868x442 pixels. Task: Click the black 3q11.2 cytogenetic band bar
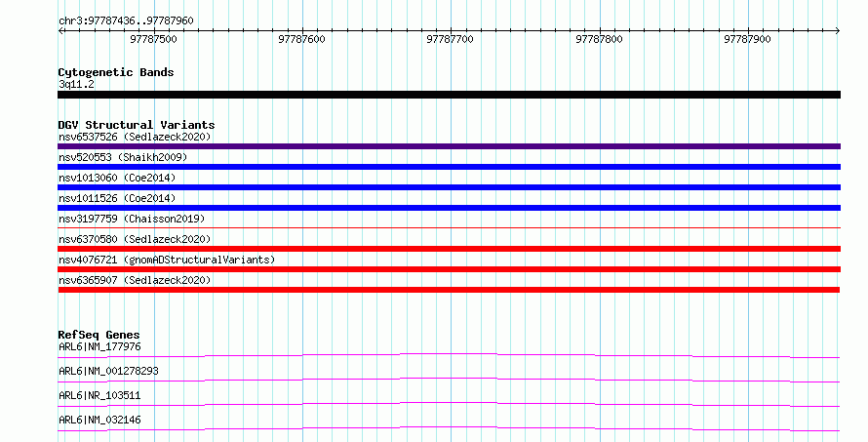[449, 95]
